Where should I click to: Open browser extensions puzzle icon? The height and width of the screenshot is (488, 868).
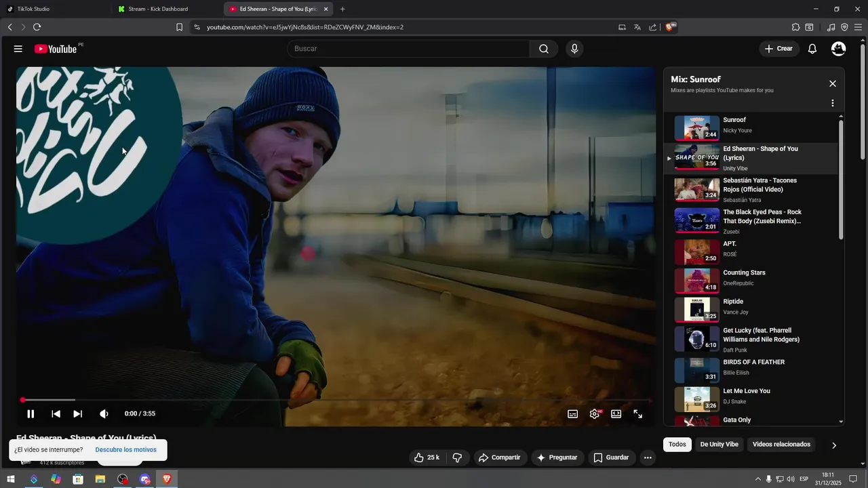[x=796, y=27]
